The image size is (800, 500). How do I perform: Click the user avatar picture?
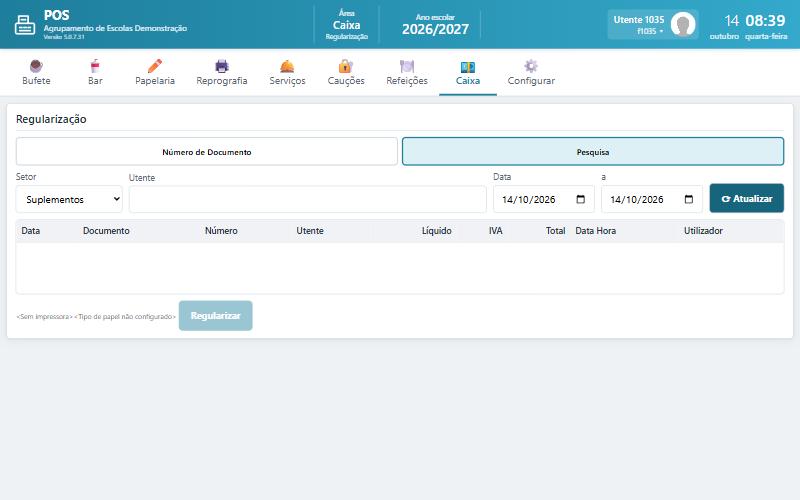[683, 24]
